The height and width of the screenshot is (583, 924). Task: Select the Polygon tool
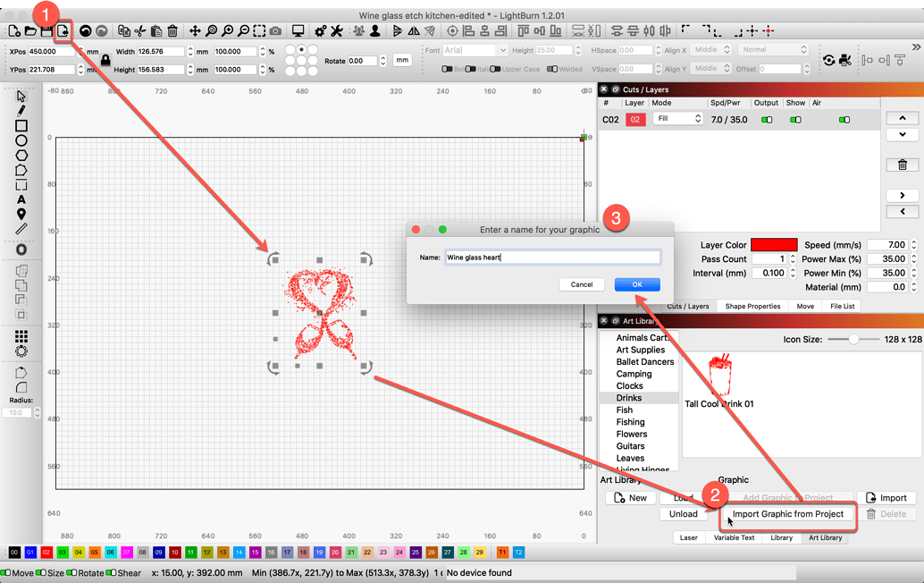[21, 155]
